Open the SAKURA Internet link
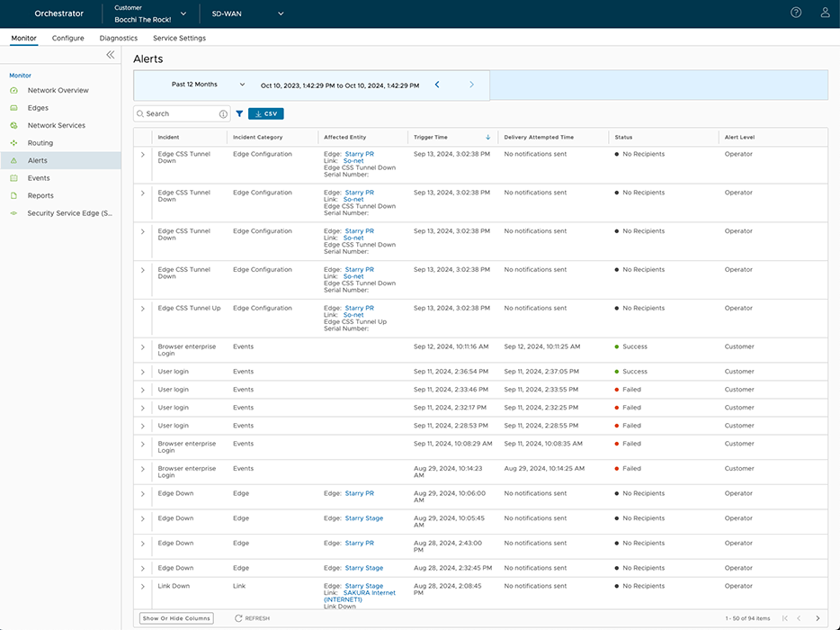840x630 pixels. (369, 593)
